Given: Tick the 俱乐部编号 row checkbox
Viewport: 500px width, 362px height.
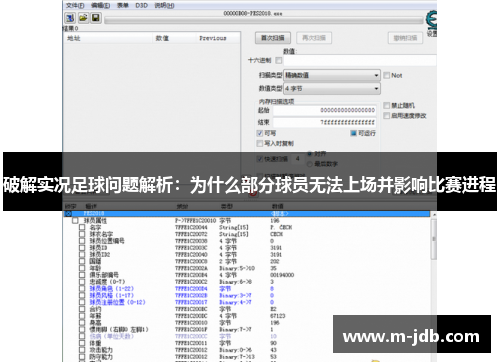Looking at the screenshot, I should coord(82,275).
